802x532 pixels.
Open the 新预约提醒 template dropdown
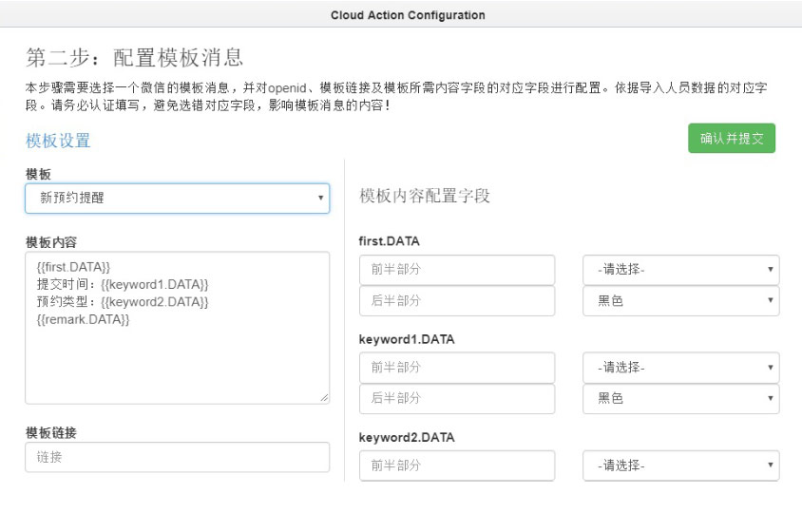click(x=177, y=198)
